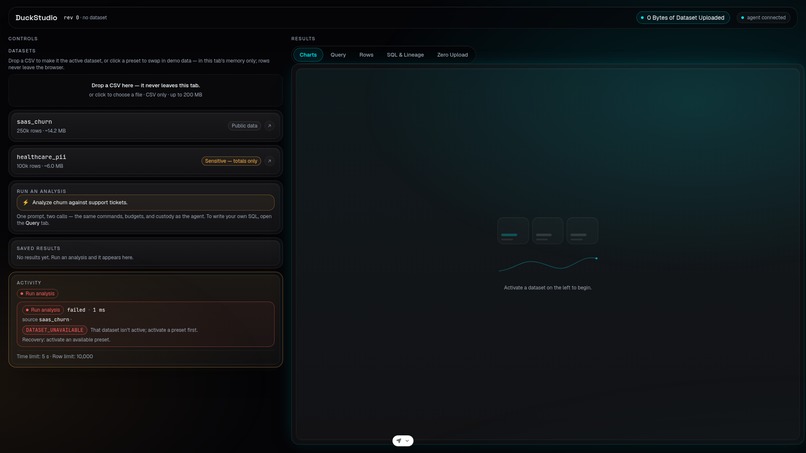The width and height of the screenshot is (806, 453).
Task: Click the DATASET_UNAVAILABLE error tag
Action: point(54,330)
